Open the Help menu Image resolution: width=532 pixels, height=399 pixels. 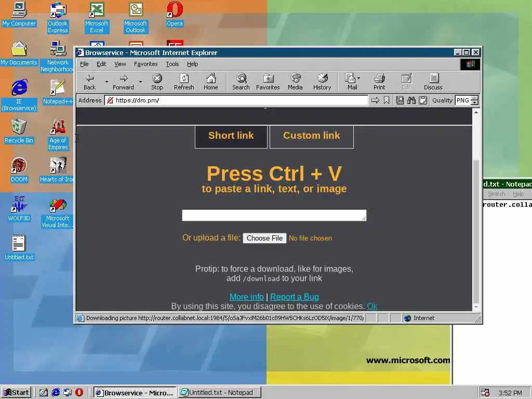tap(192, 64)
